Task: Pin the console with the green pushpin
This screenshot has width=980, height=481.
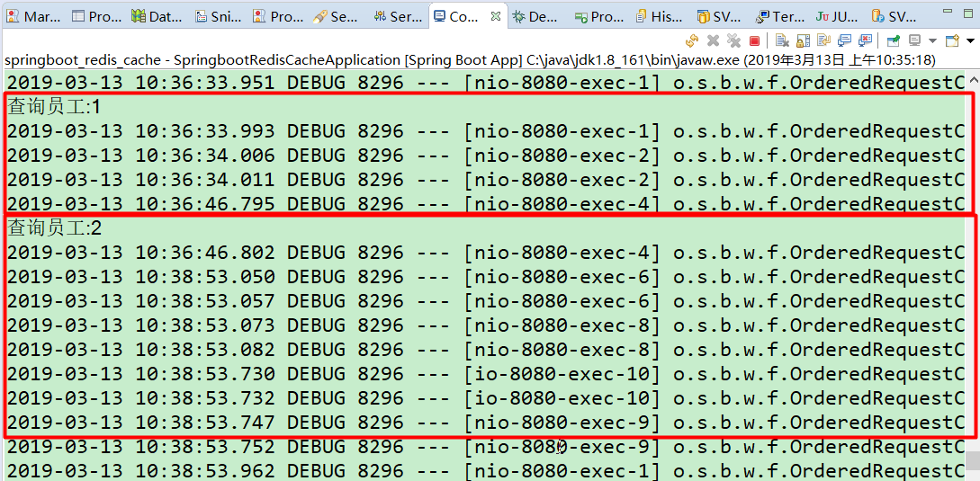Action: tap(893, 40)
